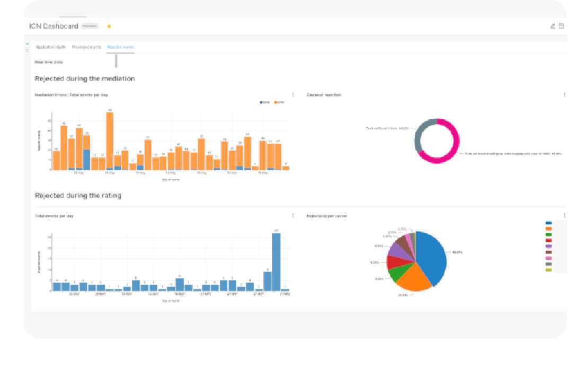Viewport: 588px width, 368px height.
Task: Click the edit dashboard pencil icon
Action: click(x=553, y=26)
